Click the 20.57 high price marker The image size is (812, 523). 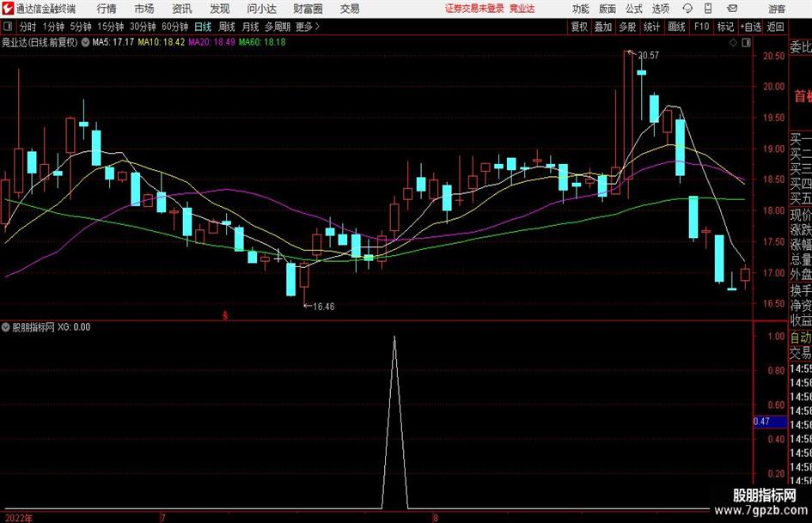point(649,56)
